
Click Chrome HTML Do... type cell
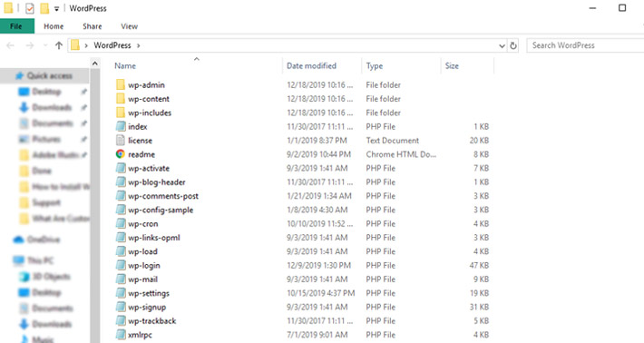click(401, 154)
